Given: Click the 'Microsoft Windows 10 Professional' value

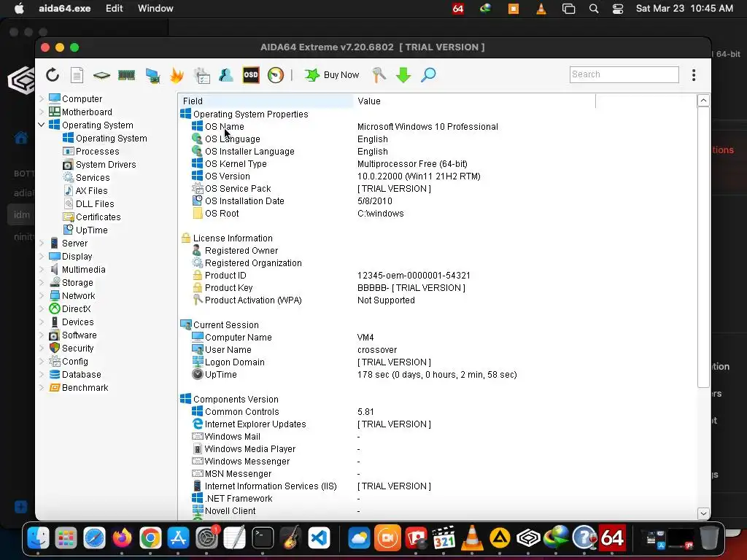Looking at the screenshot, I should coord(427,127).
